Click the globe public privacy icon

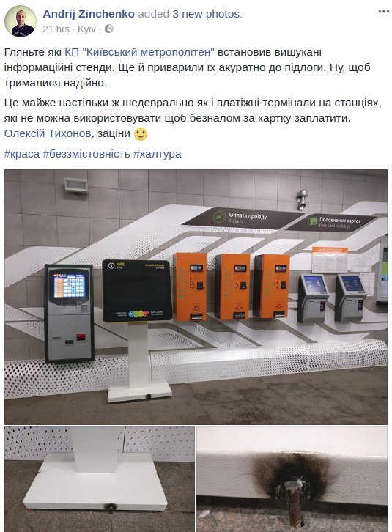pyautogui.click(x=108, y=29)
